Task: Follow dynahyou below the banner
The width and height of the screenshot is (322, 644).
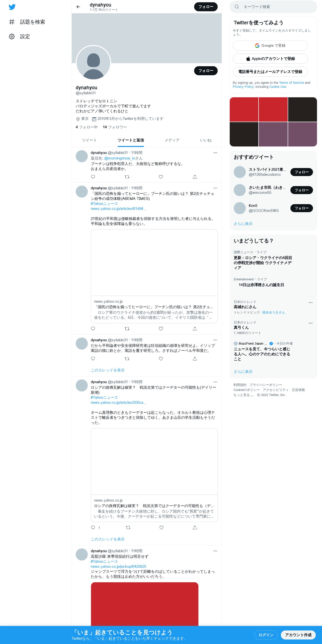Action: point(206,71)
